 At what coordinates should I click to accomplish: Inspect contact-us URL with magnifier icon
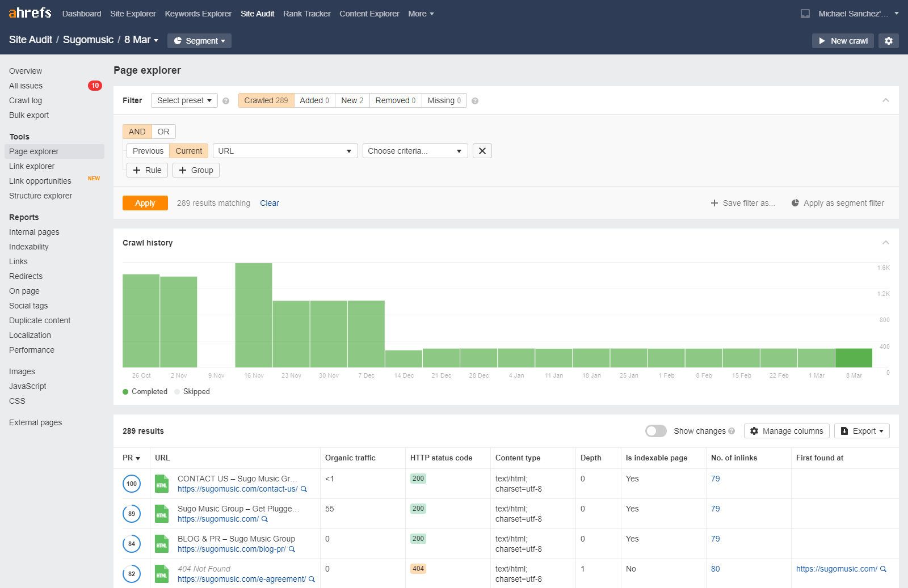(x=304, y=489)
